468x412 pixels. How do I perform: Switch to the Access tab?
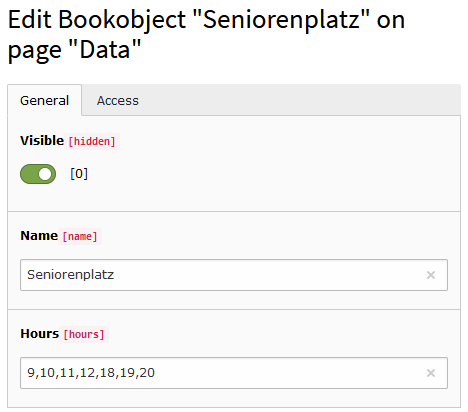118,101
